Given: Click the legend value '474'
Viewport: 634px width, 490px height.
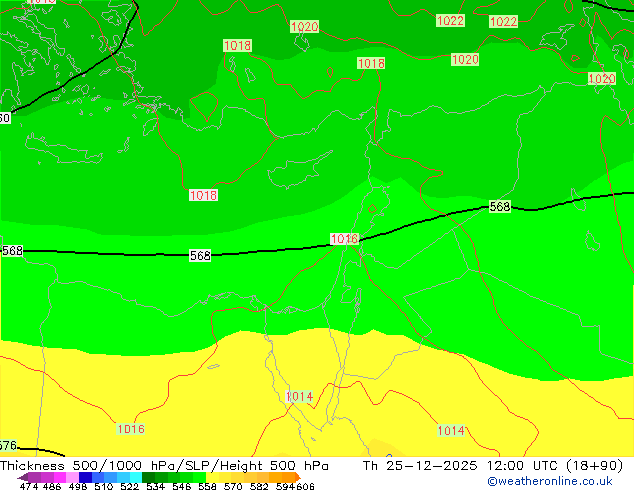Looking at the screenshot, I should (x=29, y=486).
